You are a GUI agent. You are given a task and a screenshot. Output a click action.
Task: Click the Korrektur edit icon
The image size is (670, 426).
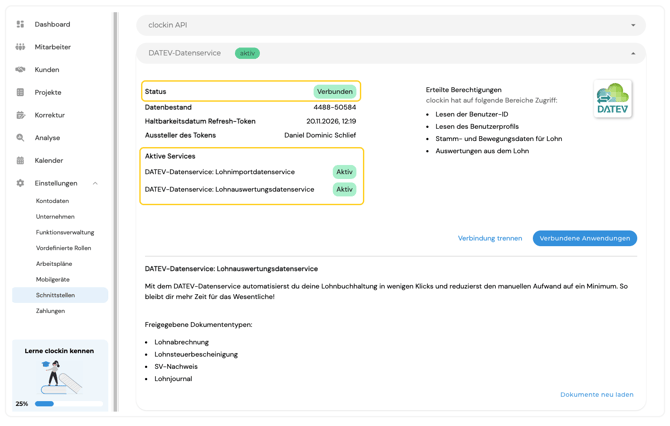point(20,115)
